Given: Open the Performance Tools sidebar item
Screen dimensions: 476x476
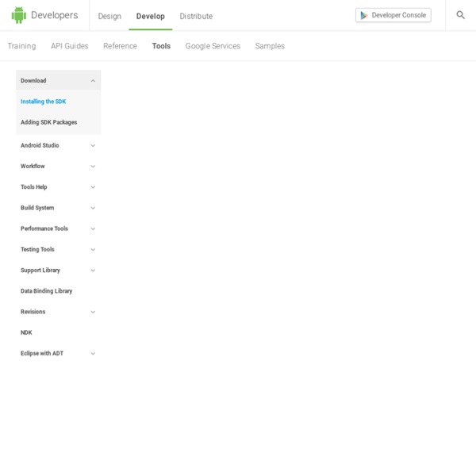Looking at the screenshot, I should 44,228.
